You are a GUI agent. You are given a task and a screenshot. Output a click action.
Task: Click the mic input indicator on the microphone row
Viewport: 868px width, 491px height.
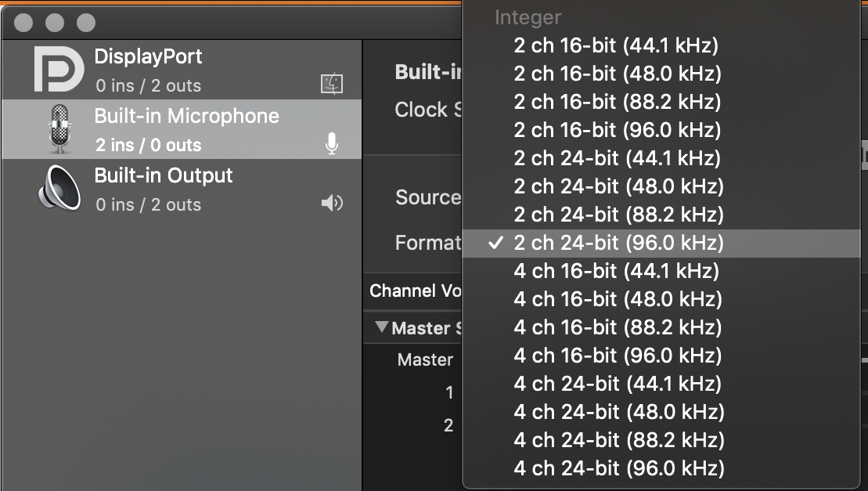[332, 143]
